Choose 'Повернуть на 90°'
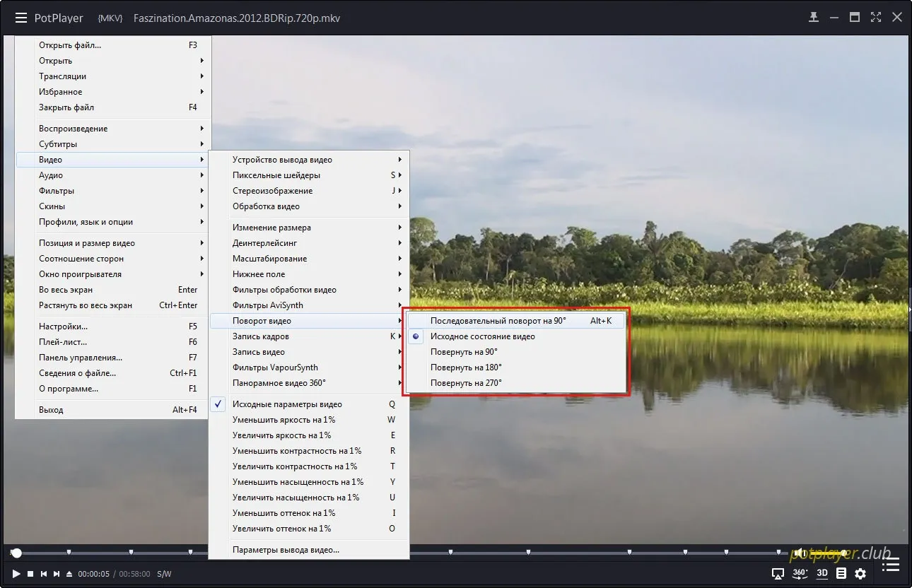Viewport: 912px width, 588px height. click(517, 352)
